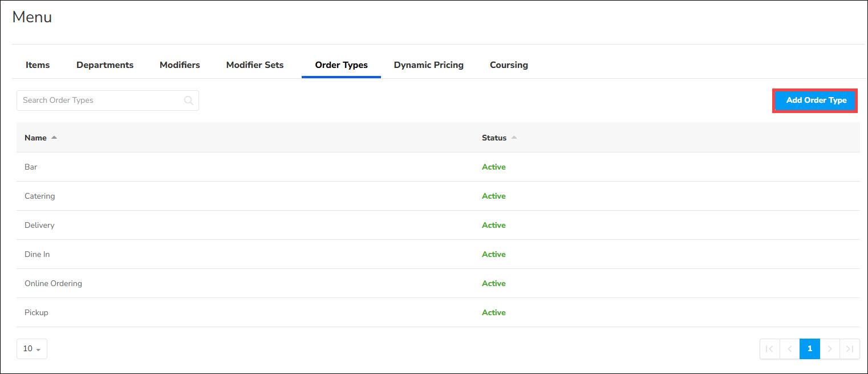This screenshot has width=868, height=374.
Task: Switch to the Items tab
Action: click(x=38, y=65)
